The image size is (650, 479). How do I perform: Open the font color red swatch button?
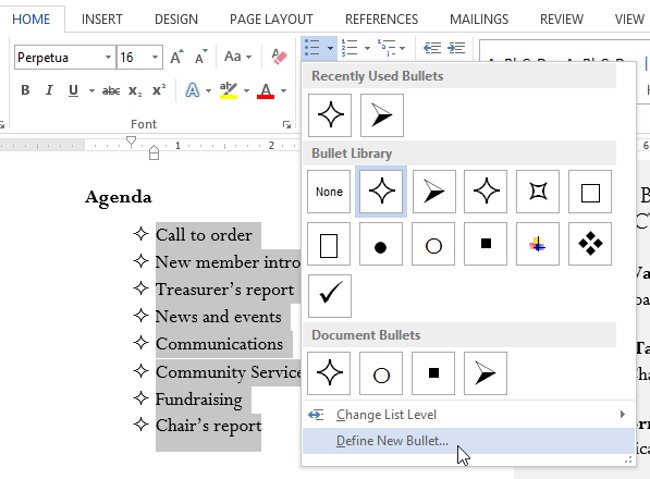[265, 91]
